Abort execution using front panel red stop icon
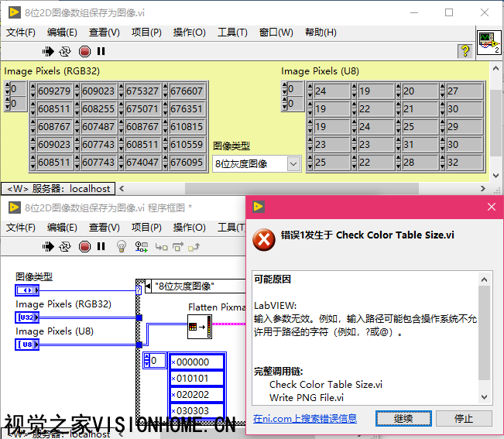The image size is (504, 439). point(84,51)
